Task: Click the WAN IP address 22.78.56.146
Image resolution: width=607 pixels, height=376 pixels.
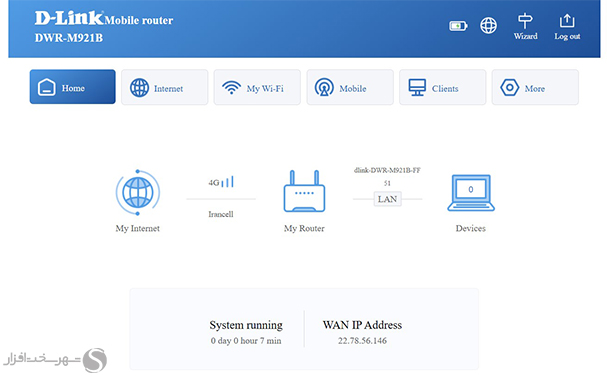Action: [x=362, y=341]
